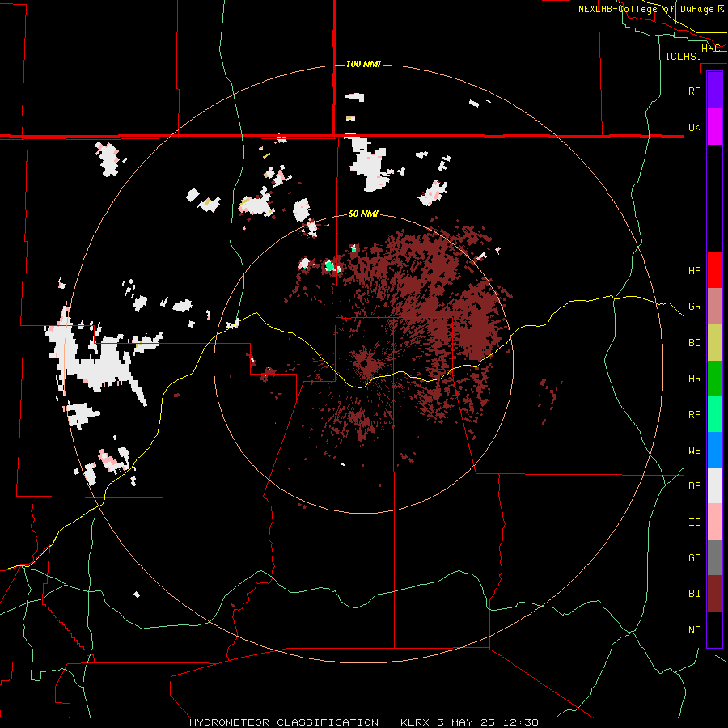This screenshot has height=728, width=728.
Task: Click the ND legend label
Action: point(694,630)
